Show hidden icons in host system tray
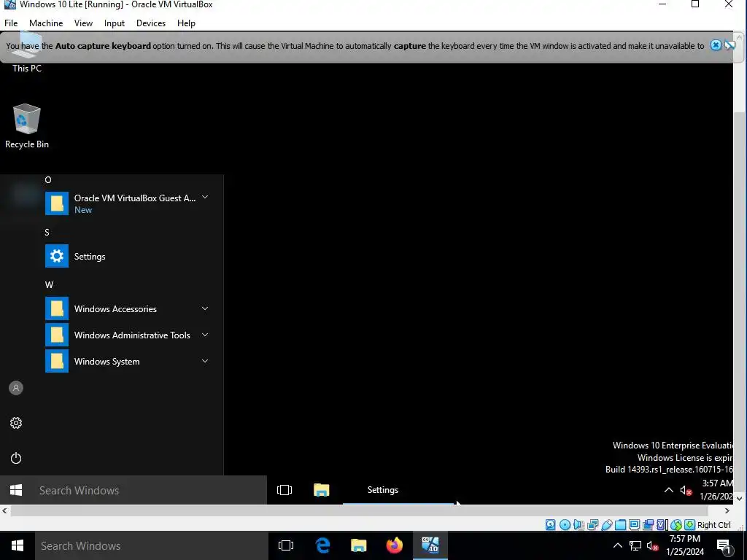Screen dimensions: 747x560 click(617, 545)
